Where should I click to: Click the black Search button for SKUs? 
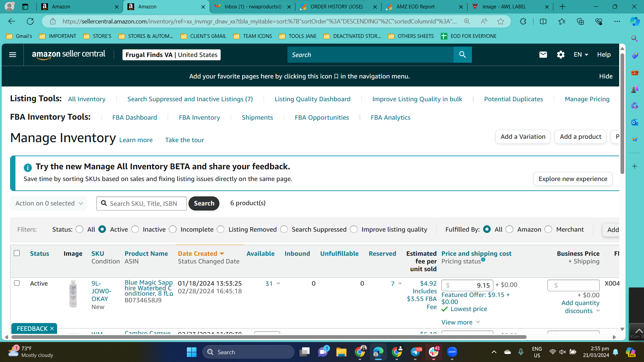(204, 203)
